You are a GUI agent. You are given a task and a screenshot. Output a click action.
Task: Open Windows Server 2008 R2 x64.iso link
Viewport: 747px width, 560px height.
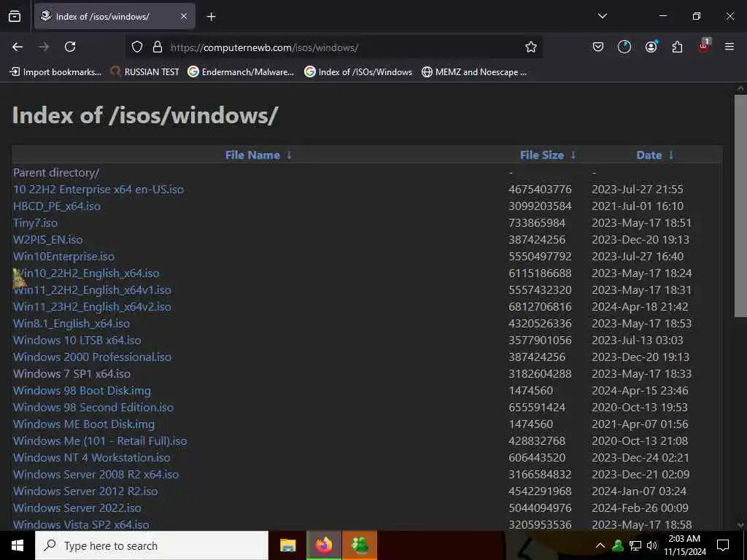click(x=96, y=474)
